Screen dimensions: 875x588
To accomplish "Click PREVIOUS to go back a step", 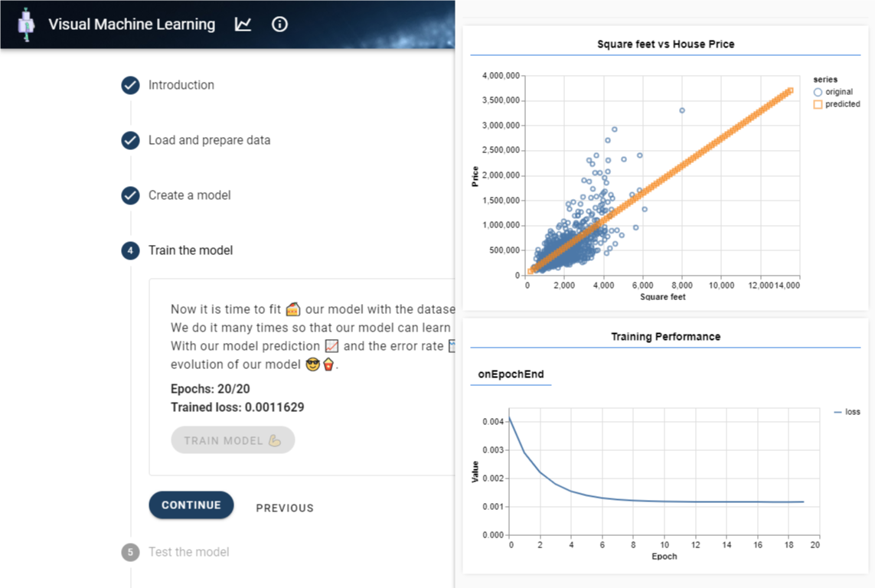I will coord(285,507).
